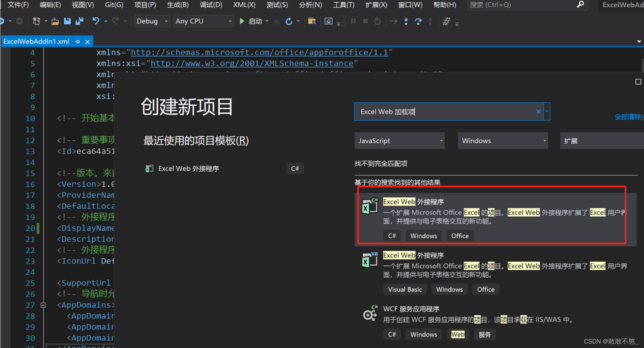Viewport: 644px width, 348px height.
Task: Click the hot reload flame icon
Action: [277, 22]
